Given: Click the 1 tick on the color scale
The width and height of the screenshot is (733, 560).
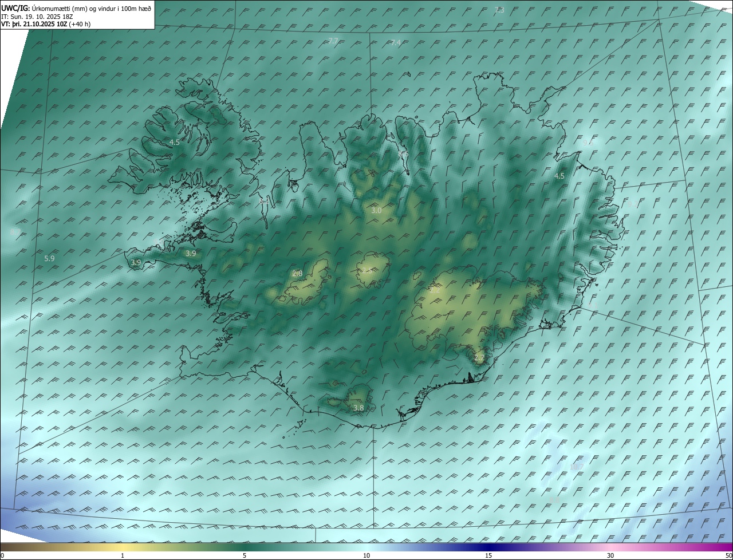Looking at the screenshot, I should click(x=123, y=555).
